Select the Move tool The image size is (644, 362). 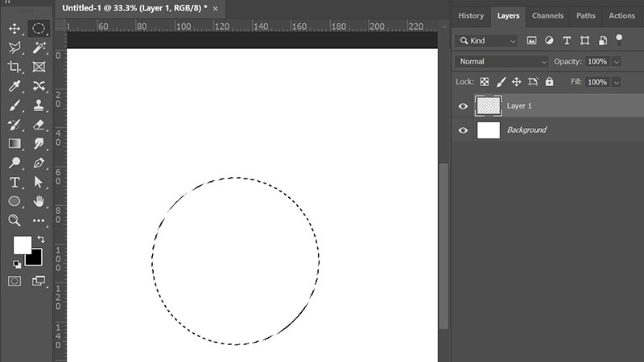point(14,28)
